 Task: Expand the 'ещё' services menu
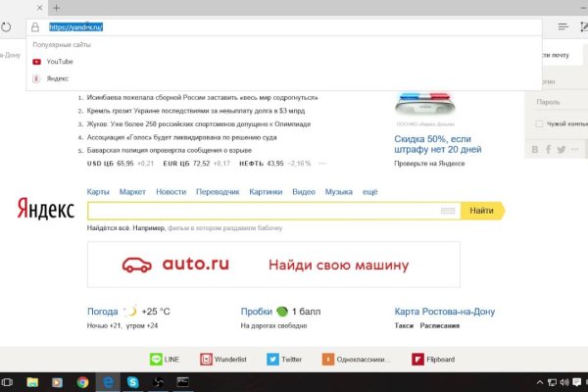coord(369,192)
